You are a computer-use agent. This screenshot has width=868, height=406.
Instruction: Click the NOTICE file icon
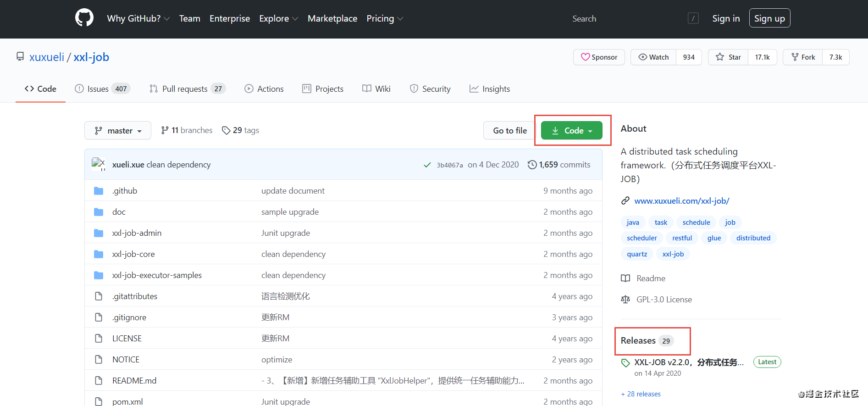99,360
